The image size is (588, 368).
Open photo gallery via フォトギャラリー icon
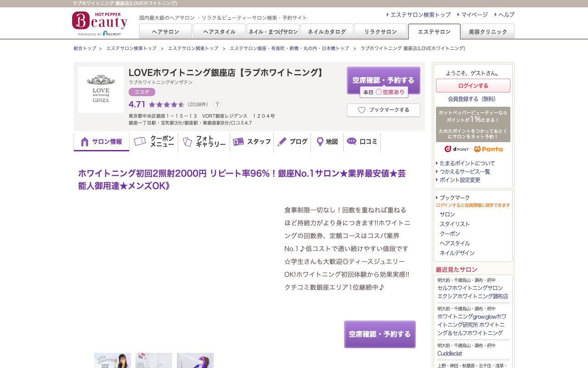[x=187, y=142]
